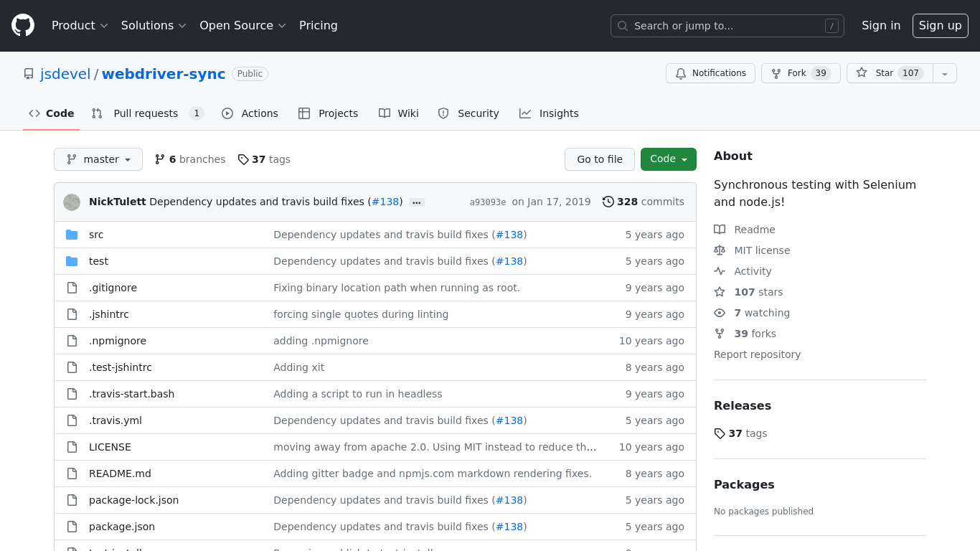
Task: Select the Pull requests tab
Action: click(x=148, y=113)
